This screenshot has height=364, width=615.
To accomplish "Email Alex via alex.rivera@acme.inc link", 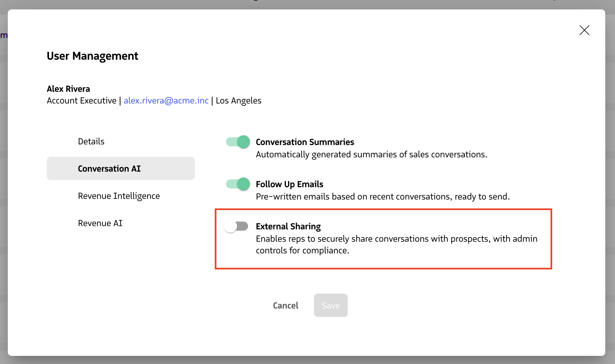I will [166, 101].
